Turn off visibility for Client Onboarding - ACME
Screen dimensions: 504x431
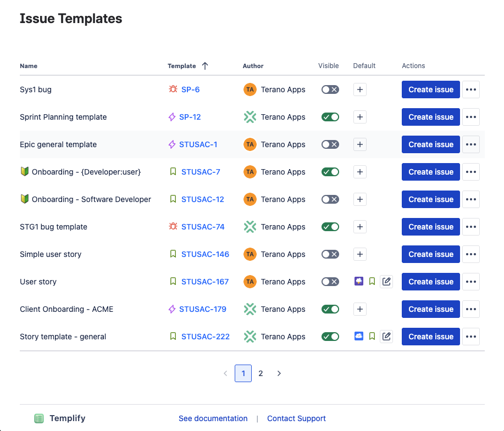click(330, 309)
